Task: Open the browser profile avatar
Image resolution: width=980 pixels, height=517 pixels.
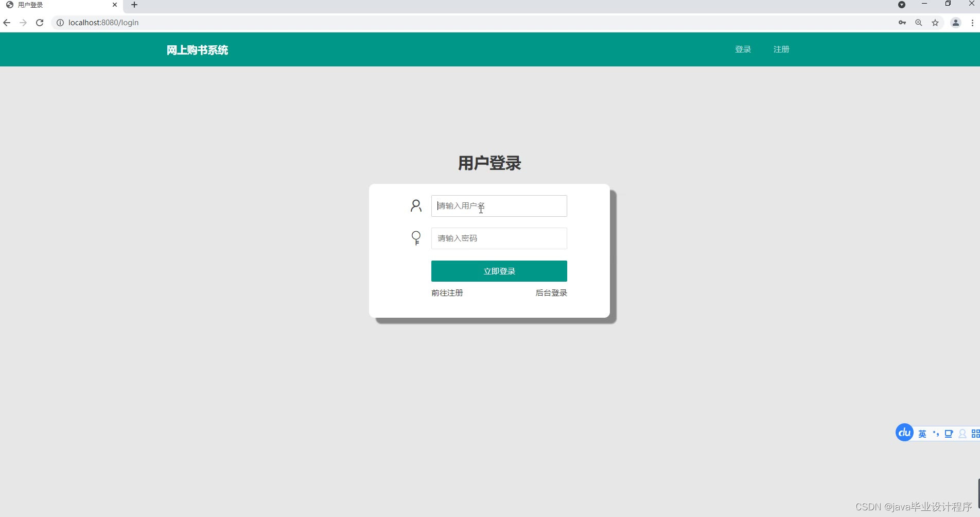Action: coord(956,23)
